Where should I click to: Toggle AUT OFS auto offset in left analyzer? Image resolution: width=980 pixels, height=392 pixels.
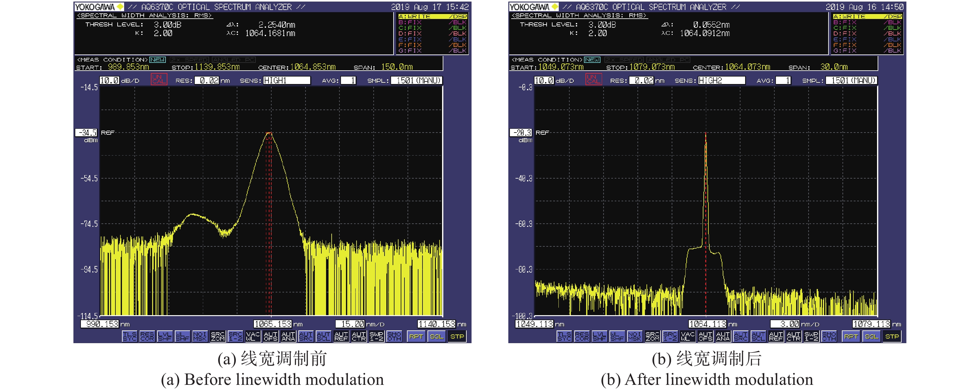(x=270, y=336)
